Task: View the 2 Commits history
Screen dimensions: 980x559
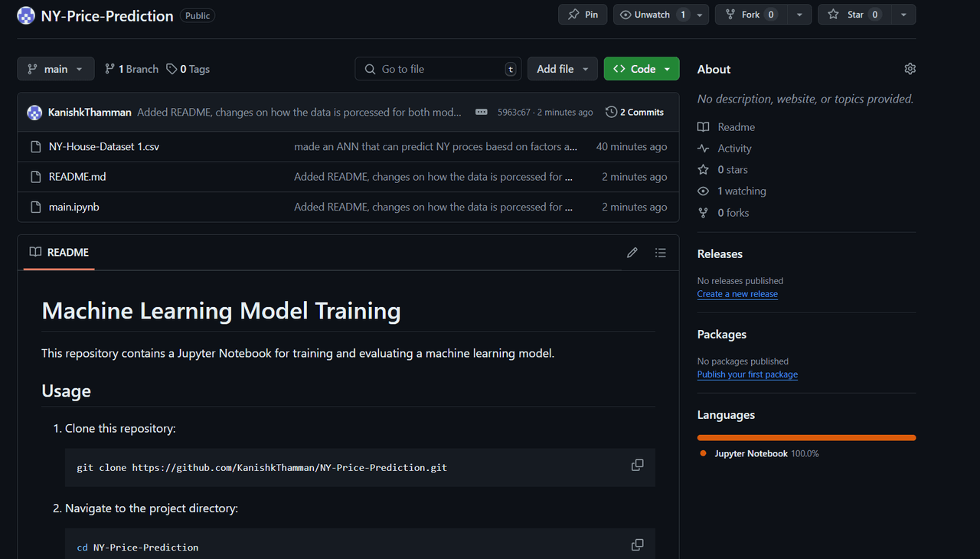Action: 635,112
